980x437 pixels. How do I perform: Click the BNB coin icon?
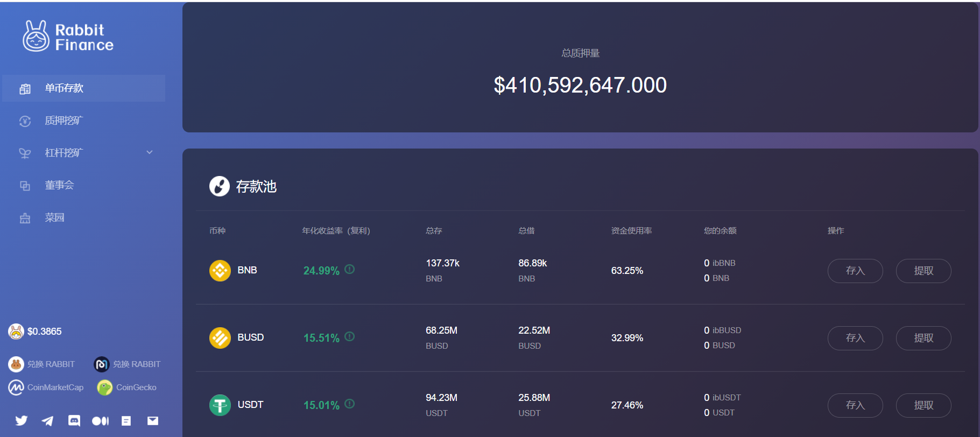220,271
